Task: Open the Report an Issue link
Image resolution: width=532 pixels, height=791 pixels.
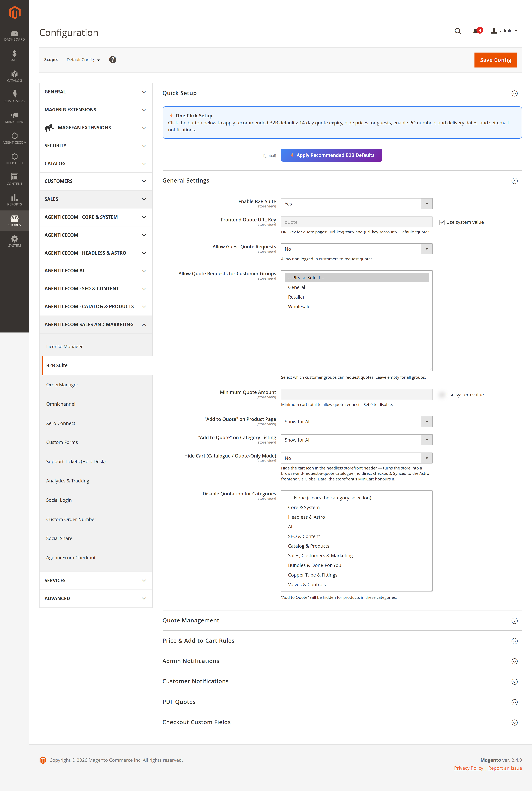Action: pyautogui.click(x=505, y=769)
